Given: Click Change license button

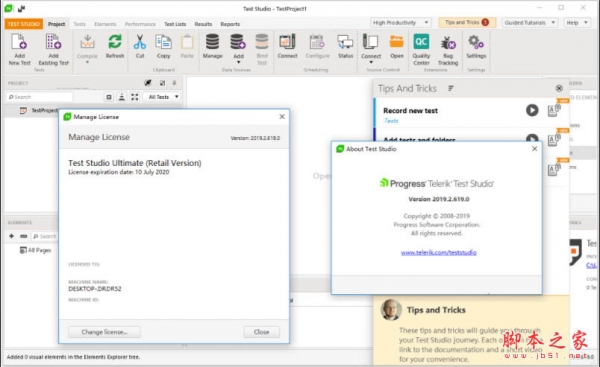Looking at the screenshot, I should [104, 332].
